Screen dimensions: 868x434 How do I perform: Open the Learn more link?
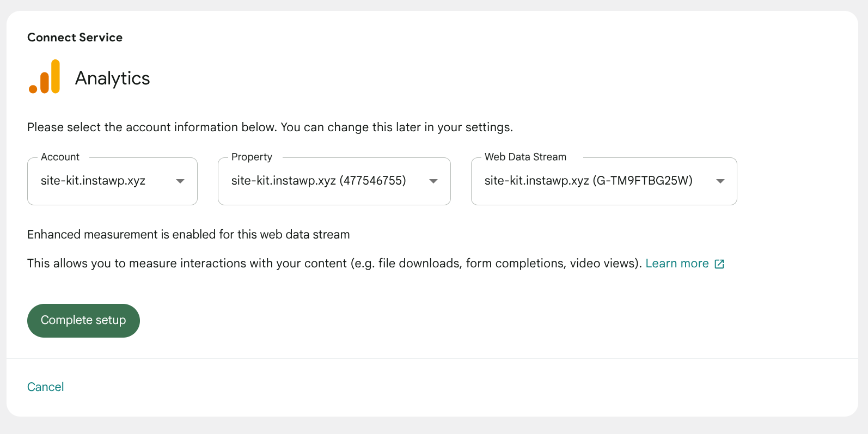(x=677, y=264)
